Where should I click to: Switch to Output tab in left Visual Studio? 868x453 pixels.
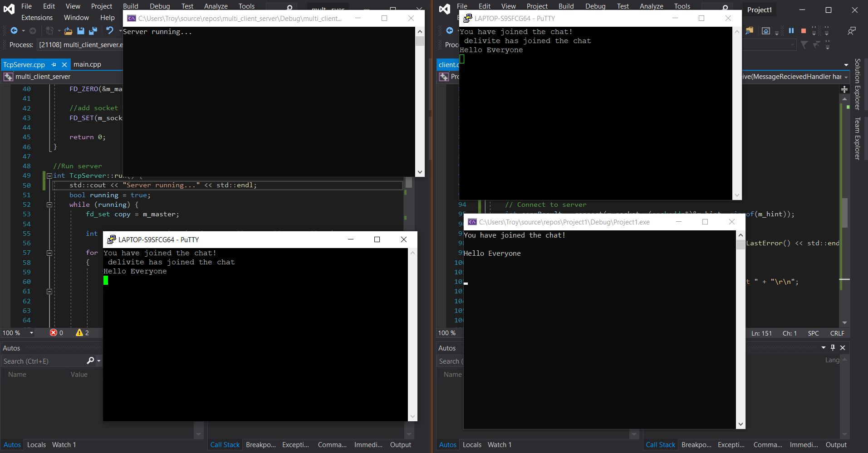(x=400, y=444)
